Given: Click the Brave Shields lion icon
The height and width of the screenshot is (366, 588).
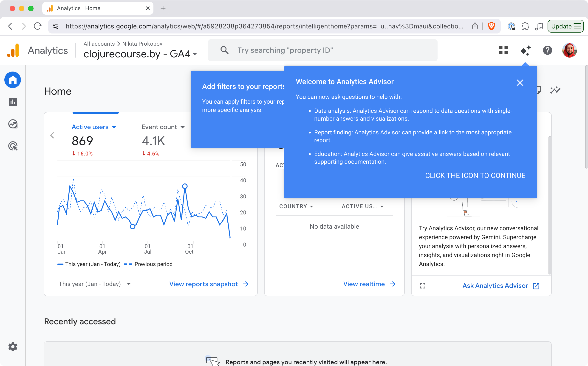Looking at the screenshot, I should 491,26.
